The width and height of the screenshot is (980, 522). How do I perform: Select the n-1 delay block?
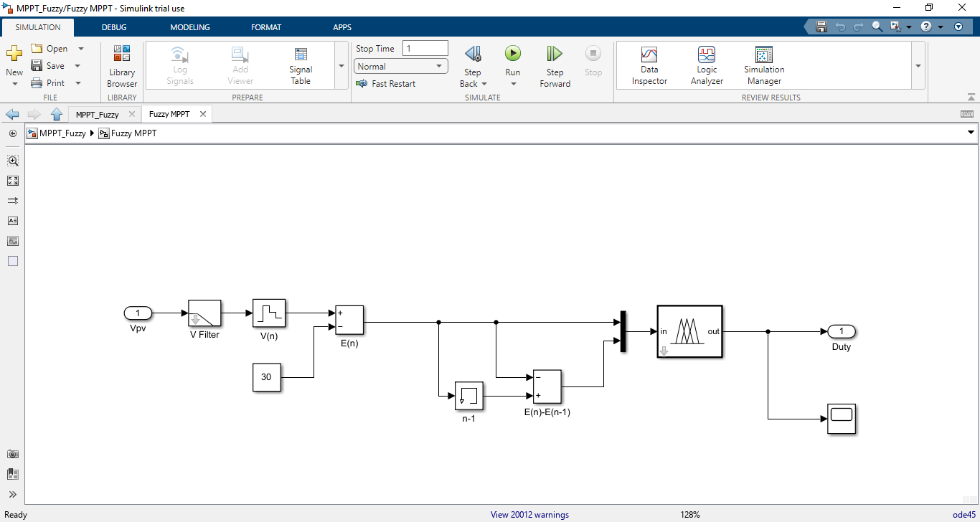point(469,396)
